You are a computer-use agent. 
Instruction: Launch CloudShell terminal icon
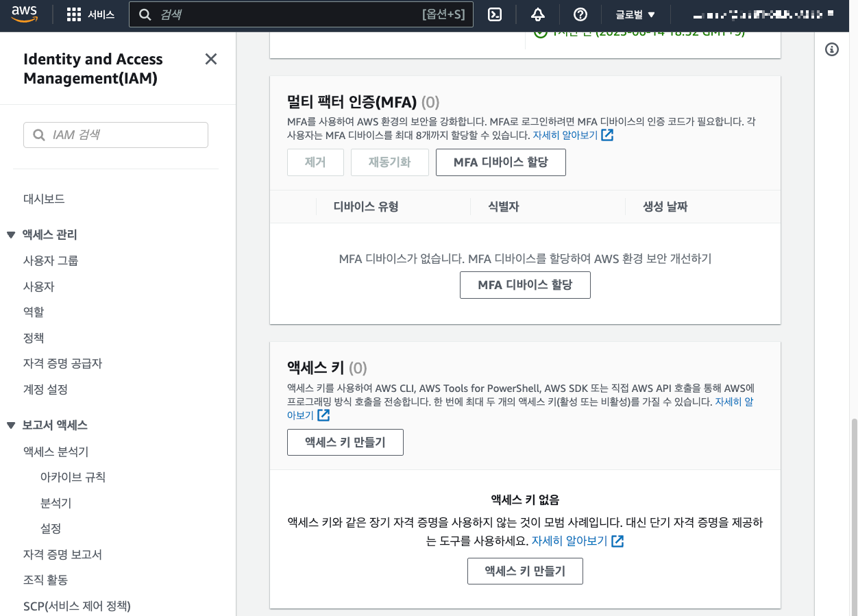495,14
